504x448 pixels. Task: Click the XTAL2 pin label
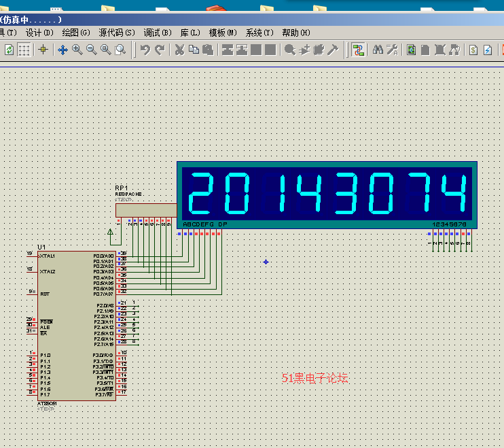point(48,271)
